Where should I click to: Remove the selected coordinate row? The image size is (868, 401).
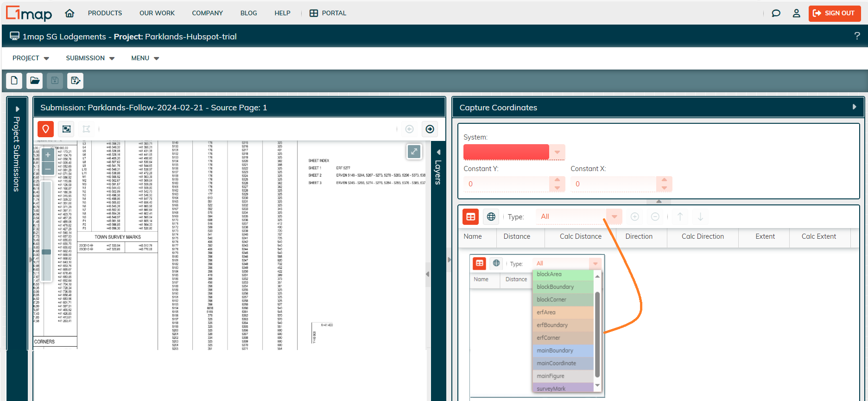655,216
